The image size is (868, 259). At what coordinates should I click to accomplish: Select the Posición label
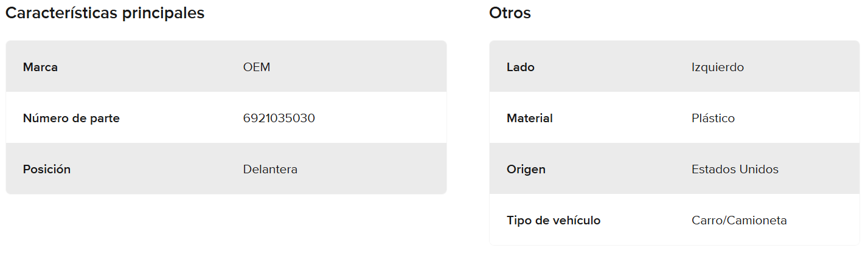tap(47, 170)
